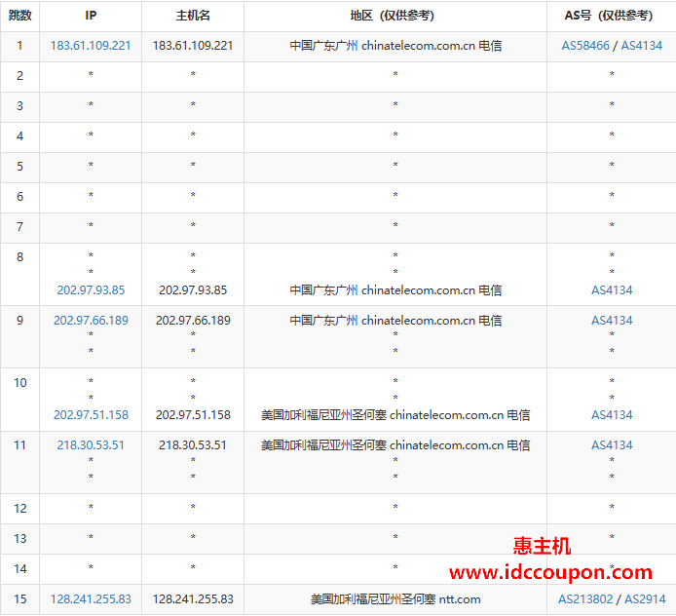
Task: Open the AS4134 link in hop 1
Action: 641,46
